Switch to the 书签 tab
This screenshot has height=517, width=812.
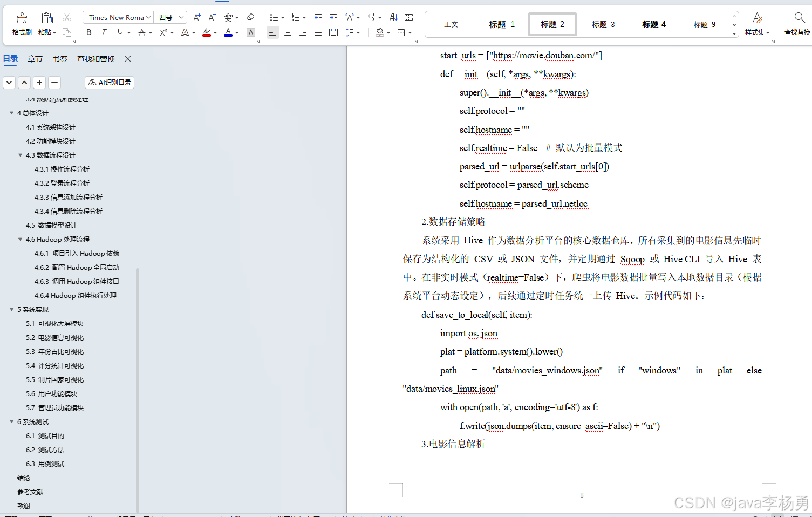59,58
